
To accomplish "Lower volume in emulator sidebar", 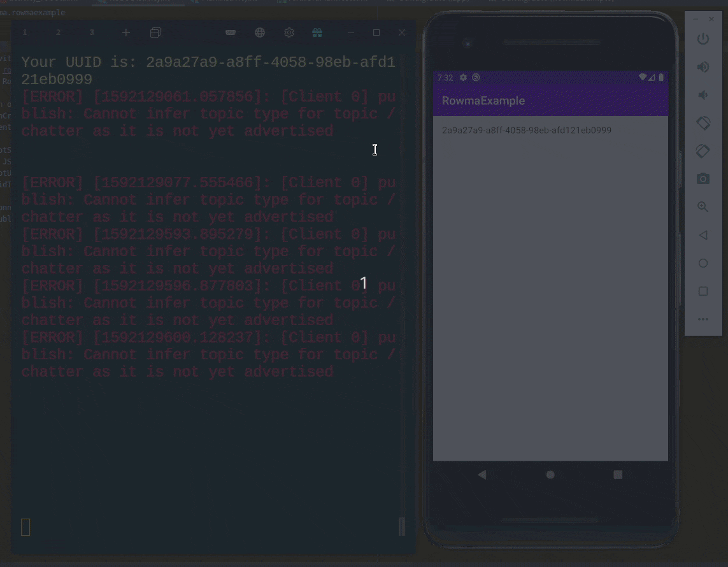I will coord(703,95).
